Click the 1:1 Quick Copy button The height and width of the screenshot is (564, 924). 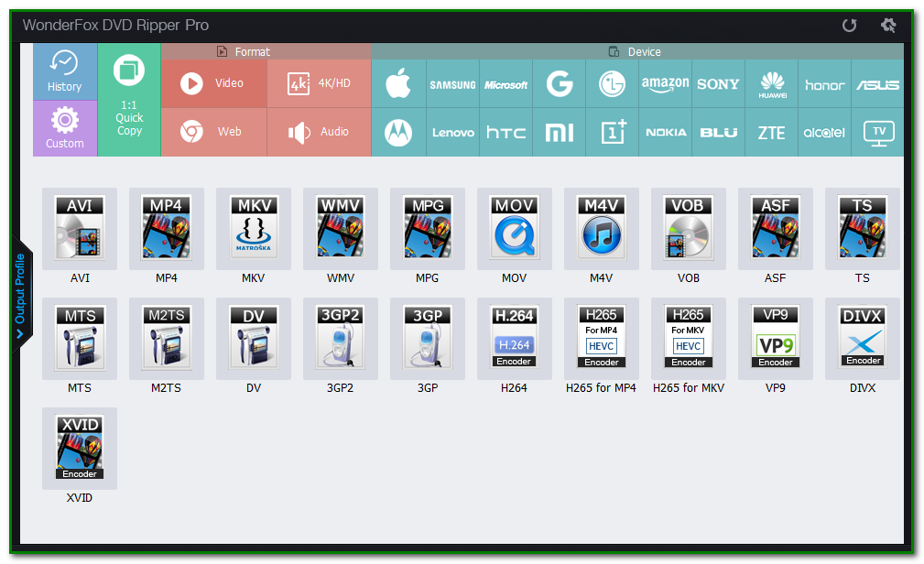(x=129, y=100)
